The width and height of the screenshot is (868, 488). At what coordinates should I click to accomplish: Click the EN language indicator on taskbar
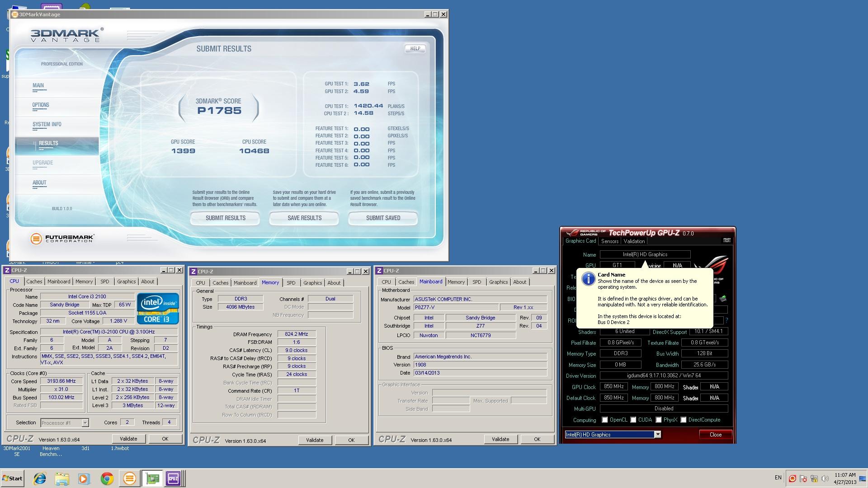coord(778,478)
